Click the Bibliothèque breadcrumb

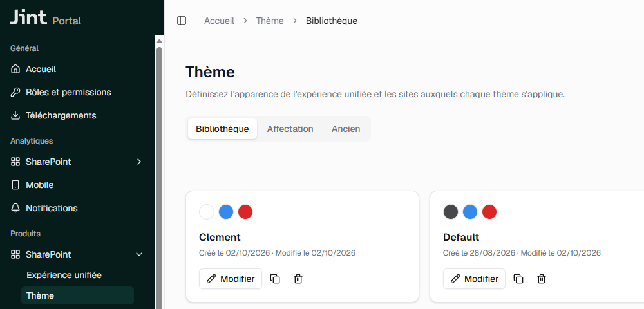332,21
